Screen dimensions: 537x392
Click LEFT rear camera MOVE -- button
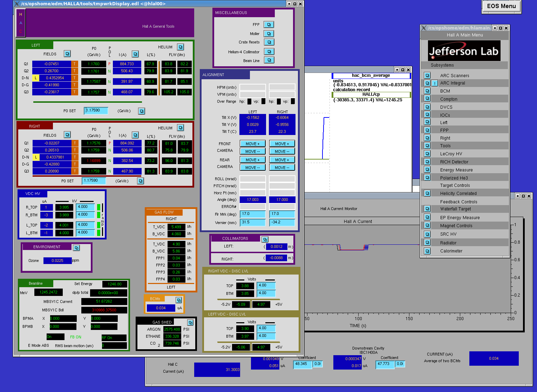click(253, 167)
